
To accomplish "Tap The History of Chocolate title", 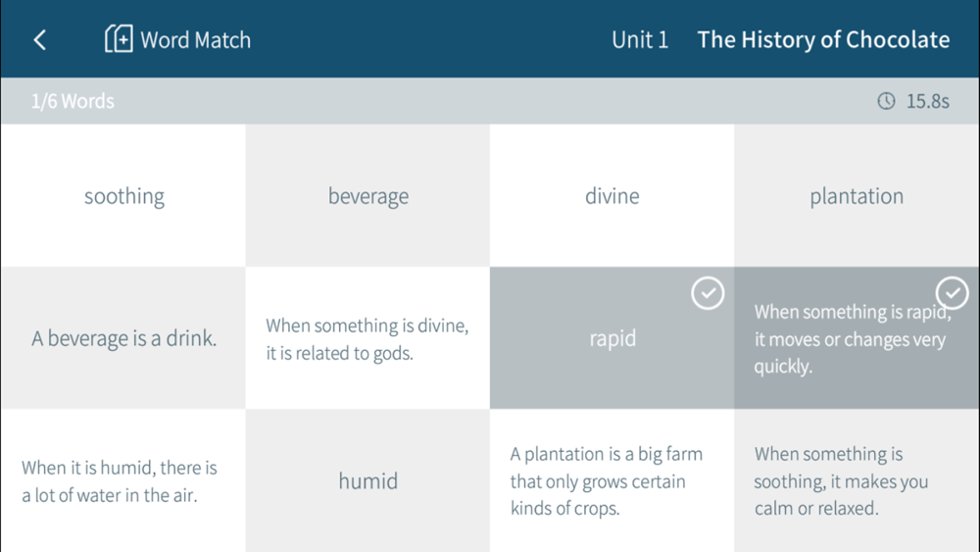I will pyautogui.click(x=823, y=39).
